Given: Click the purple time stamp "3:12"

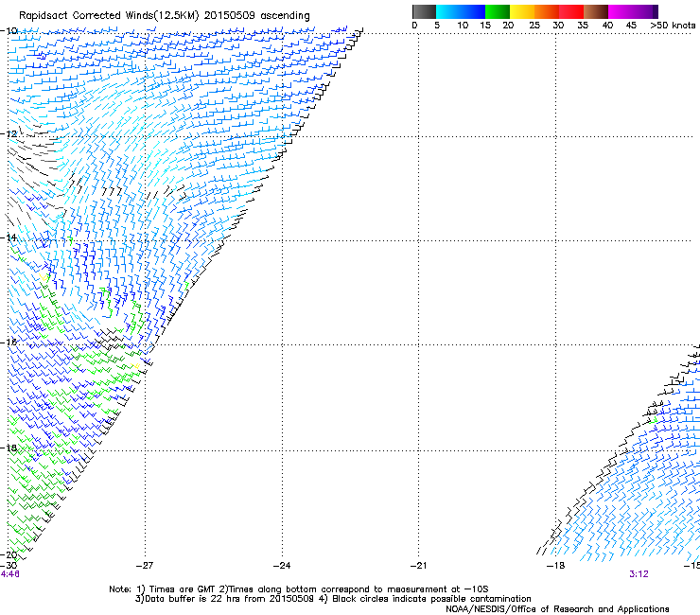Looking at the screenshot, I should tap(639, 574).
